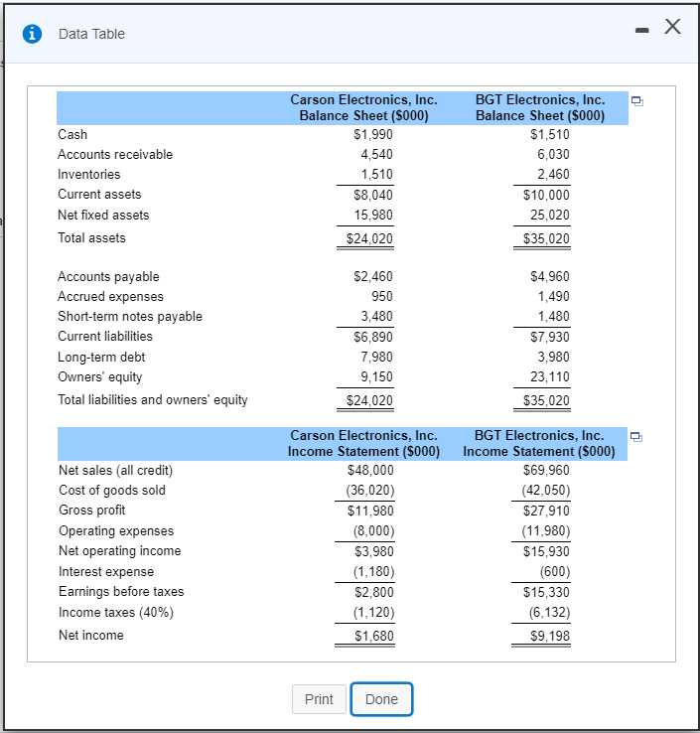Click the Interest expense label
The image size is (700, 733).
106,572
